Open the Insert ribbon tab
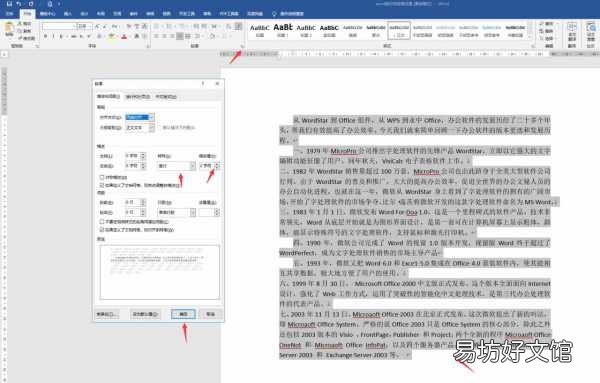600x383 pixels. tap(68, 14)
